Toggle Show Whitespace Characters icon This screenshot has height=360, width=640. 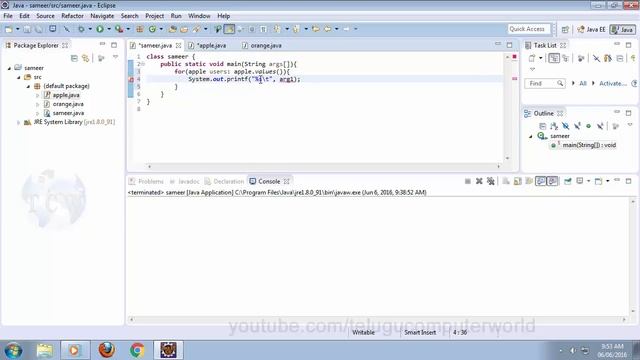tap(263, 29)
